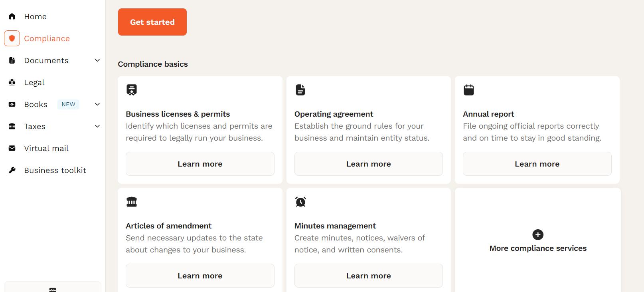This screenshot has width=644, height=292.
Task: Click the text 'File ongoing official reports correctly'
Action: click(x=531, y=126)
